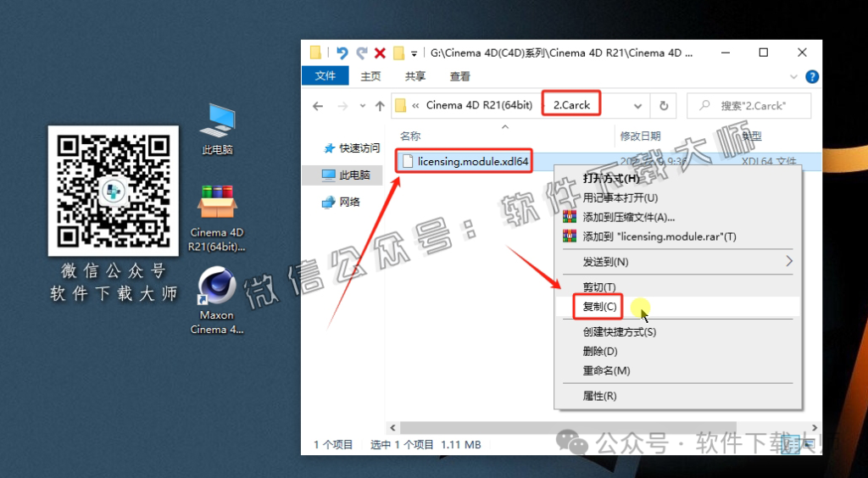Select 网络 in the navigation pane
Viewport: 868px width, 478px height.
coord(341,203)
